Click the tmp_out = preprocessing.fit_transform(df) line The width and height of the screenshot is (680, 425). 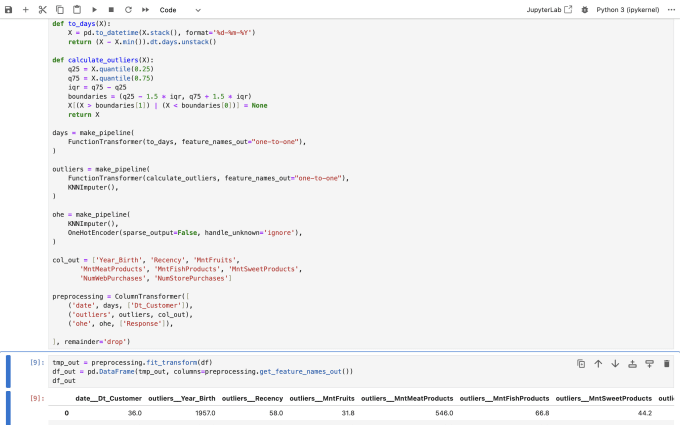point(132,363)
